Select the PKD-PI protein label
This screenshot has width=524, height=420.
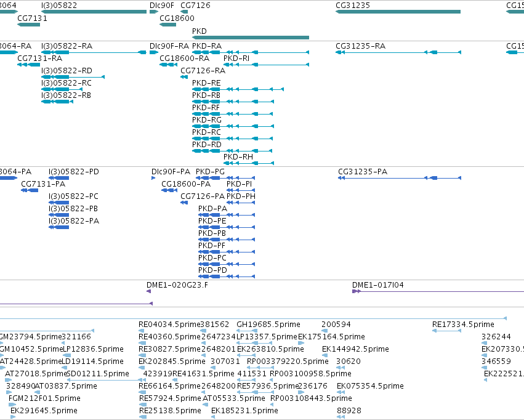(x=240, y=184)
